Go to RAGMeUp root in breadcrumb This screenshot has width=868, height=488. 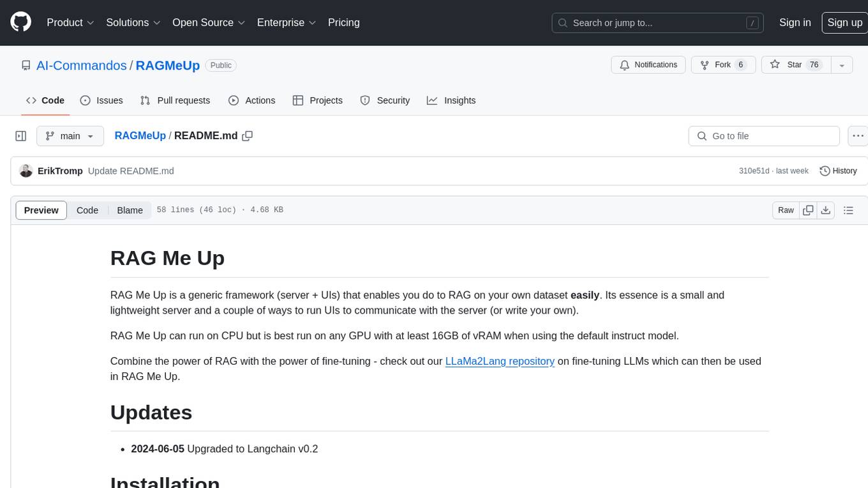140,136
